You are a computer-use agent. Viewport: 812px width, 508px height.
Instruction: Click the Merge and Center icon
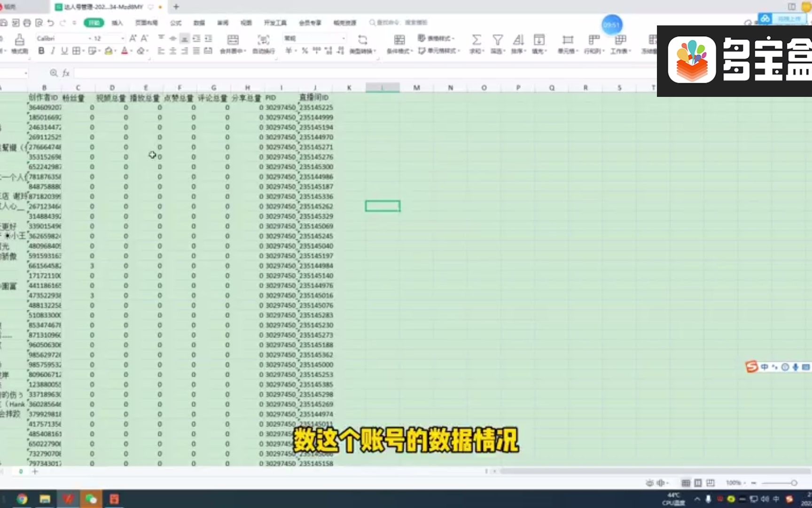tap(233, 40)
